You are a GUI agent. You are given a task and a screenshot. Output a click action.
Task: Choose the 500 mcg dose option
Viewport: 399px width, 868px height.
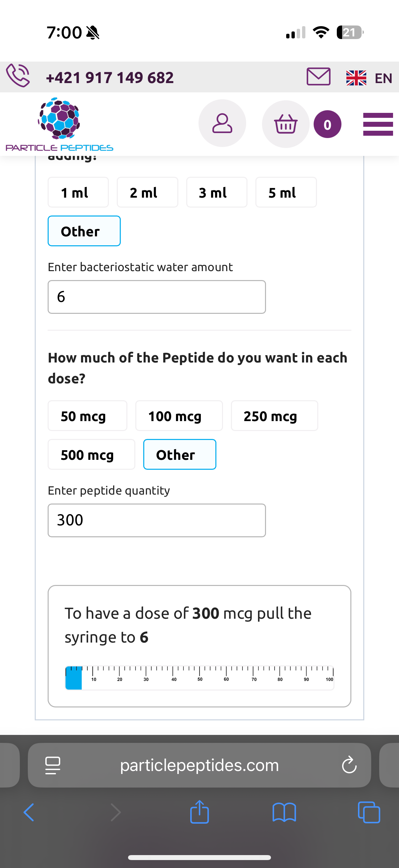91,455
